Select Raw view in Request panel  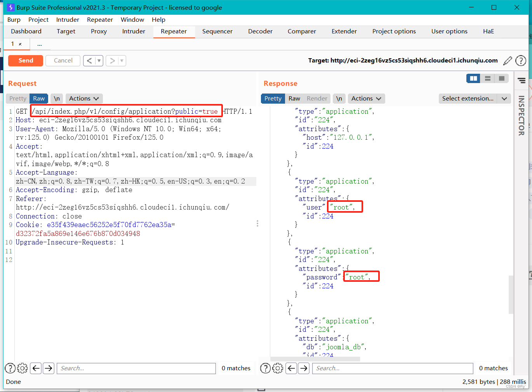[39, 99]
